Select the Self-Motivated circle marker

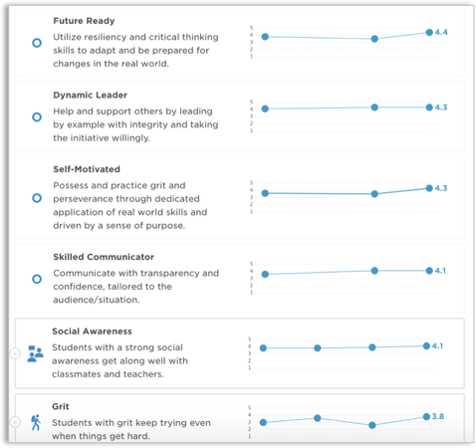coord(37,198)
